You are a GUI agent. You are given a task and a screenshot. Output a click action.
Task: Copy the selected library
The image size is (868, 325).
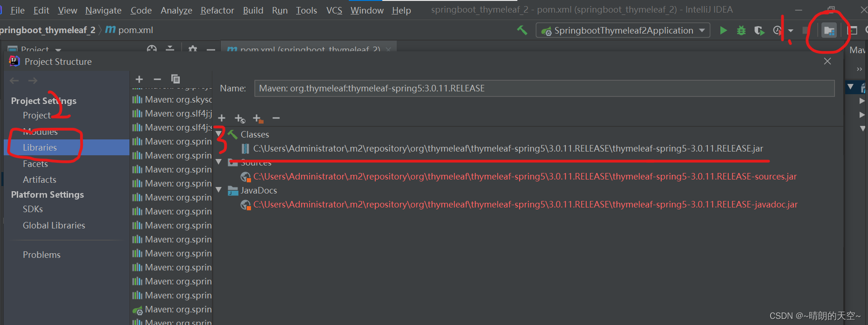coord(176,79)
